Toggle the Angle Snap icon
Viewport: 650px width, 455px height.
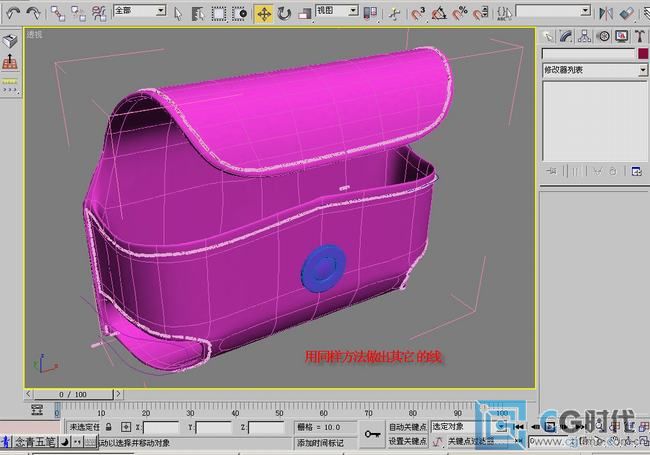[439, 14]
